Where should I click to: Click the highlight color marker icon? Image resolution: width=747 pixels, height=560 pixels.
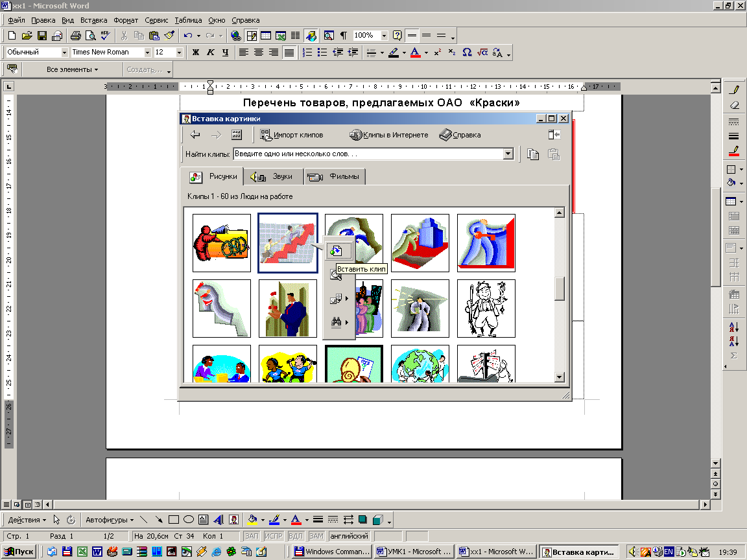tap(394, 52)
